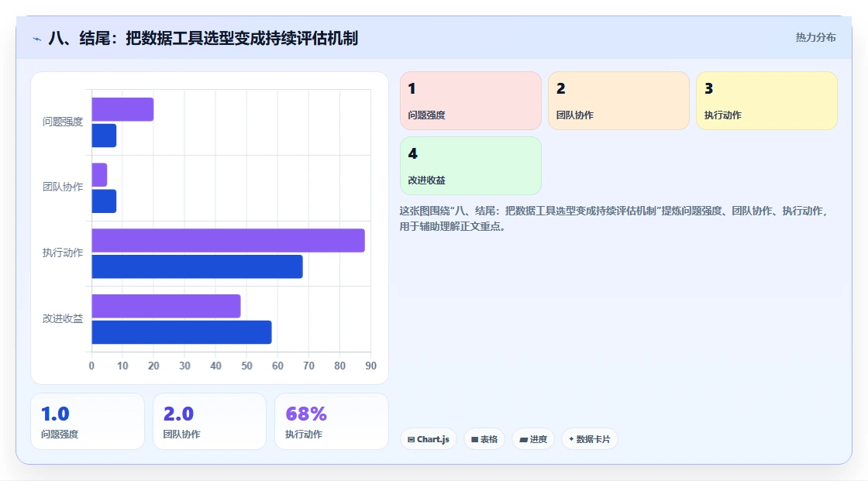The height and width of the screenshot is (481, 868).
Task: Select card 1 问题强度
Action: coord(470,101)
